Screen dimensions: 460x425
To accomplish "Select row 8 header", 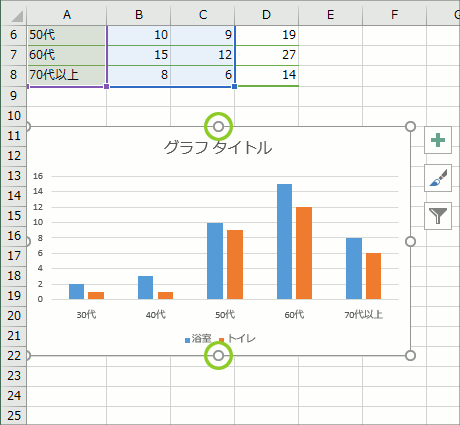I will [x=14, y=75].
